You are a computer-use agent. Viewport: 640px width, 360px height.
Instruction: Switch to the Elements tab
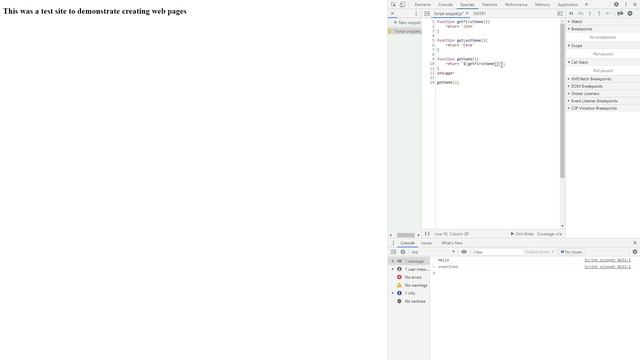coord(422,4)
